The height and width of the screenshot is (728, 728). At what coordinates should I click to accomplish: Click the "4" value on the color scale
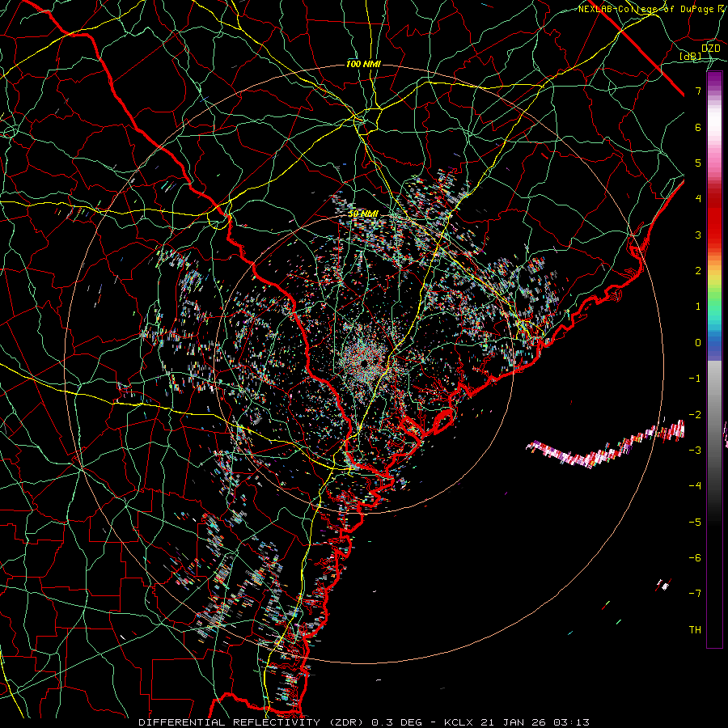tap(698, 199)
